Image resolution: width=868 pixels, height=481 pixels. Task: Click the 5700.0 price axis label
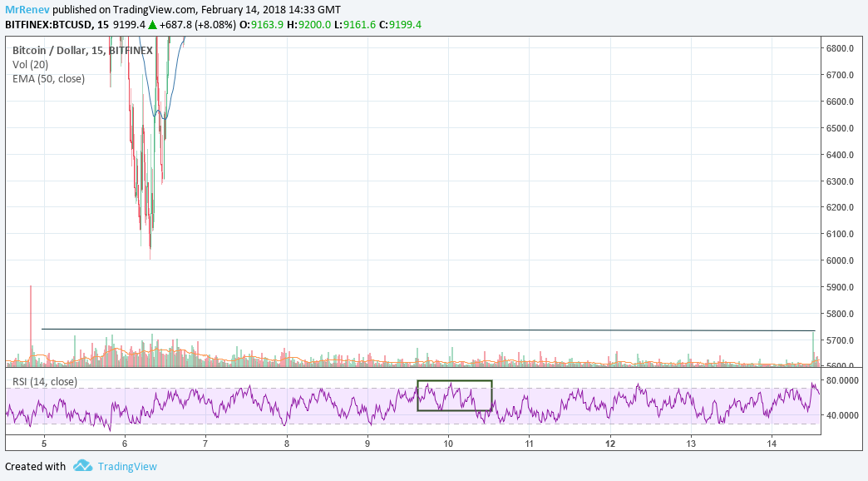click(840, 340)
